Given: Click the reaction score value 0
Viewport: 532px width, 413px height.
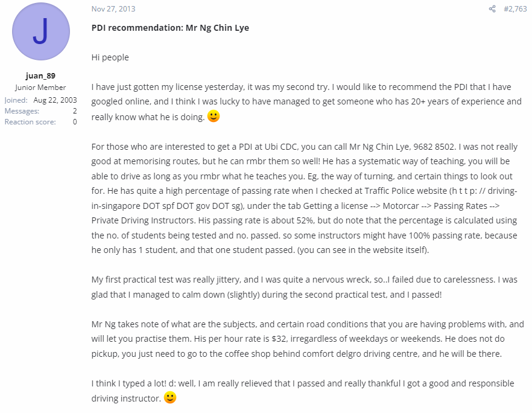Looking at the screenshot, I should 75,121.
